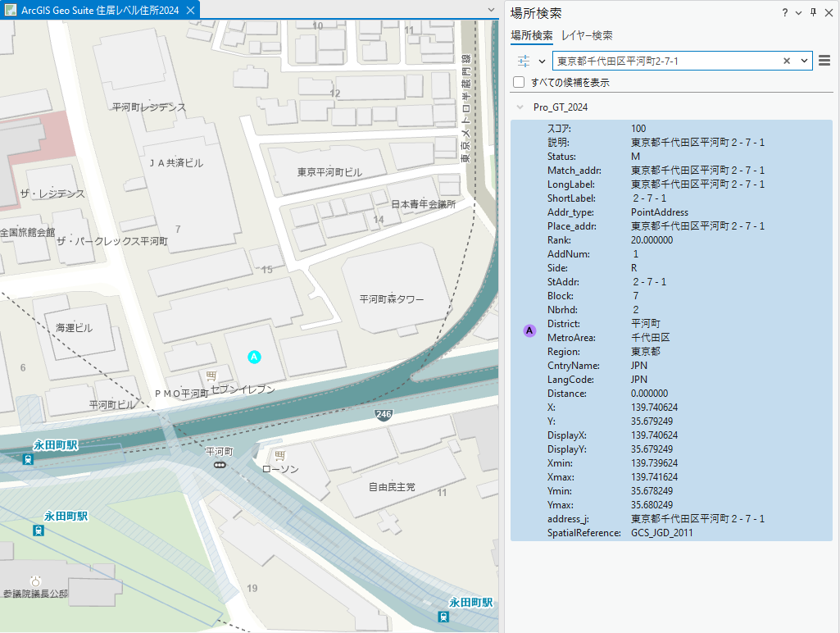This screenshot has width=840, height=633.
Task: Enable すべての候補を表示 checkbox
Action: point(519,82)
